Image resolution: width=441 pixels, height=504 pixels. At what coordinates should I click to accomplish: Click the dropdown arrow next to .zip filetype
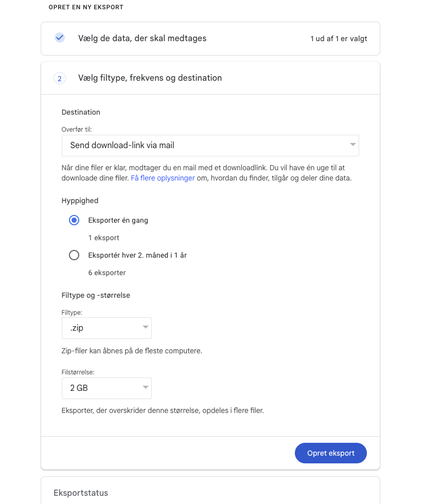click(x=145, y=328)
